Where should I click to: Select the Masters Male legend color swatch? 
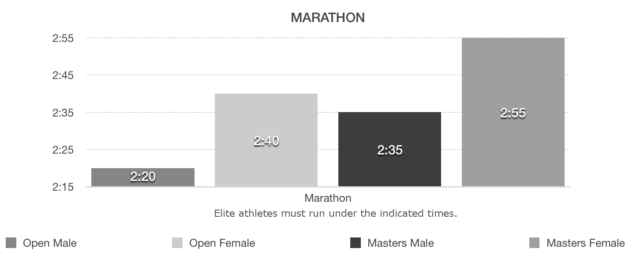click(355, 243)
